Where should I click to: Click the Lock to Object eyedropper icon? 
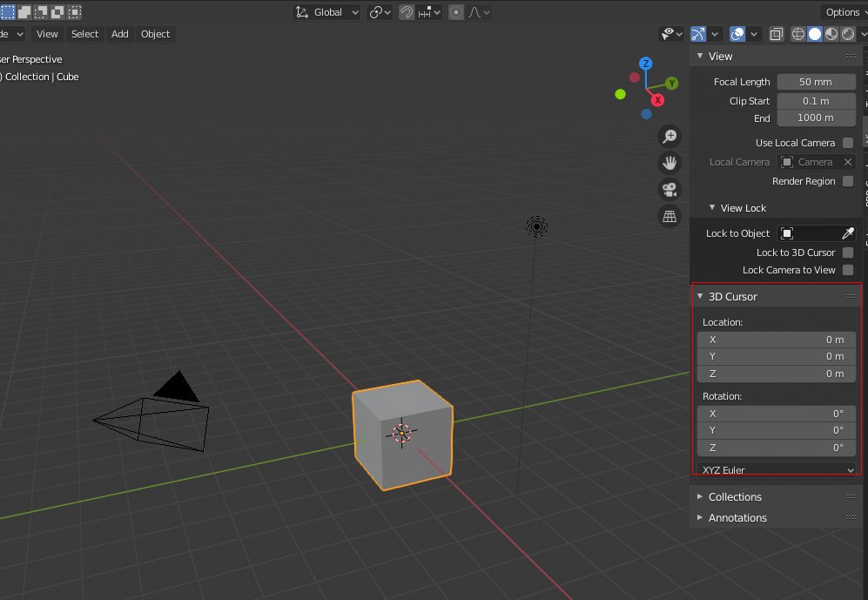click(847, 233)
